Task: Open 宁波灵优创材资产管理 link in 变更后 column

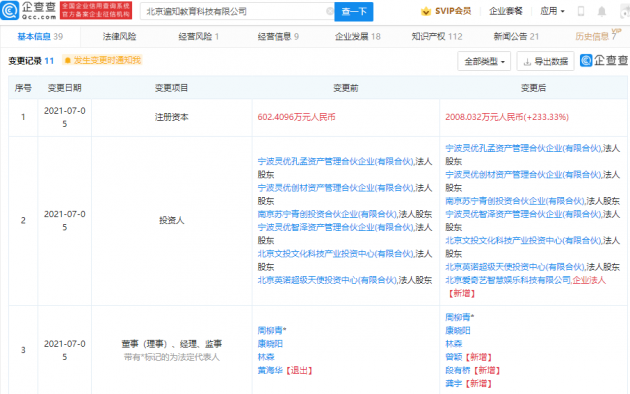Action: [523, 175]
